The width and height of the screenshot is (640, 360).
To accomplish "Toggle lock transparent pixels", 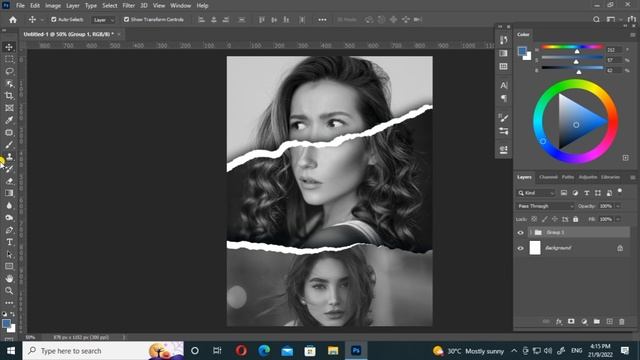I will [534, 219].
